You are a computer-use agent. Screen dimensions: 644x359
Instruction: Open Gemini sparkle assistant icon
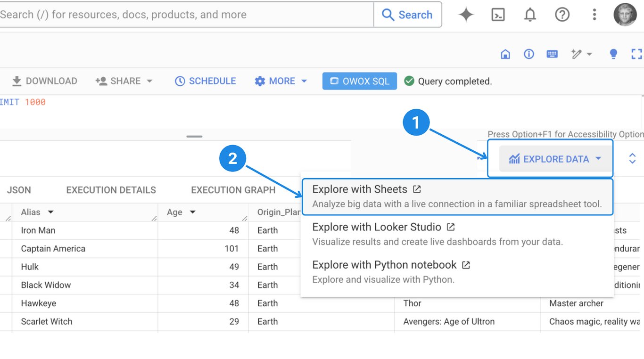pos(466,15)
